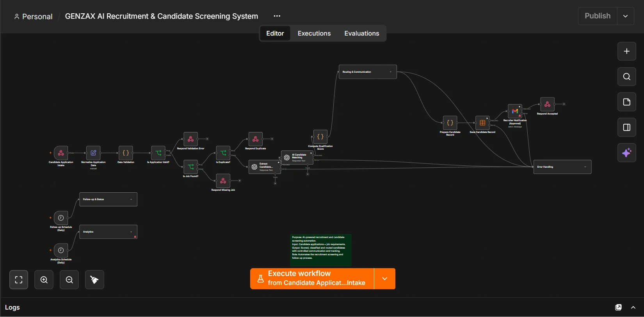Expand the Routing & Communication group
The width and height of the screenshot is (644, 317).
pyautogui.click(x=390, y=72)
